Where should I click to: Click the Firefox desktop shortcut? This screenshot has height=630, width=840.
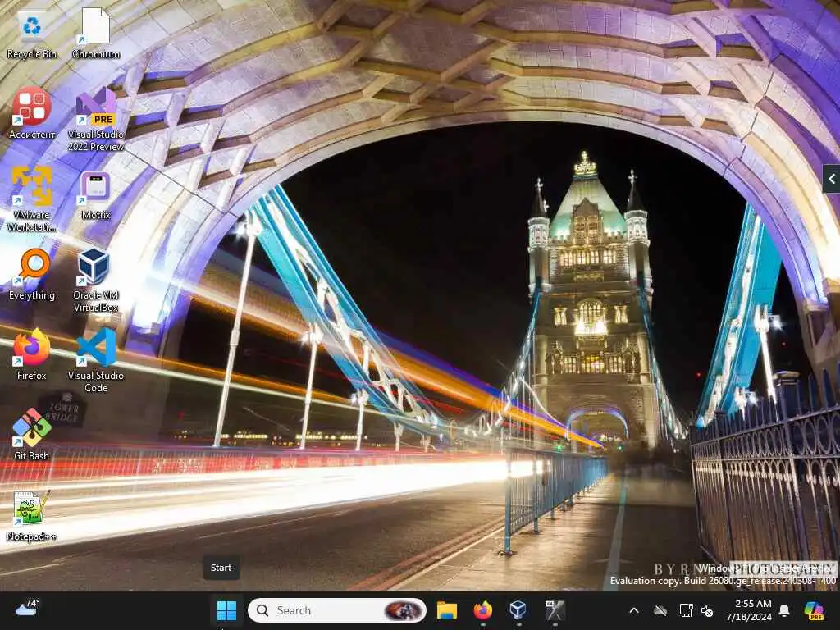32,354
